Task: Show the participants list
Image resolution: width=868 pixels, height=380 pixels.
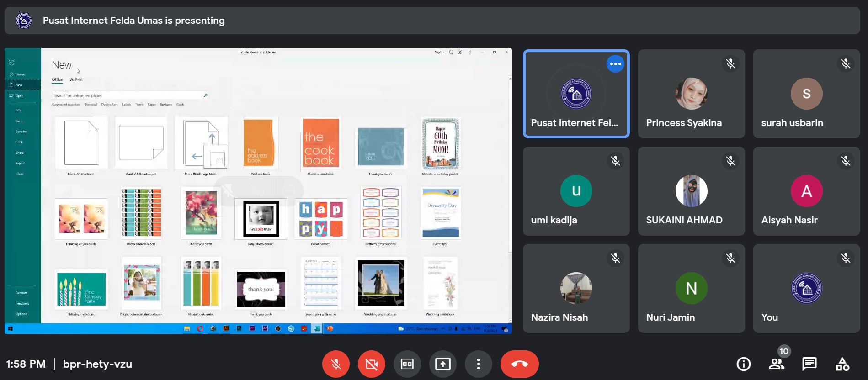Action: point(776,364)
